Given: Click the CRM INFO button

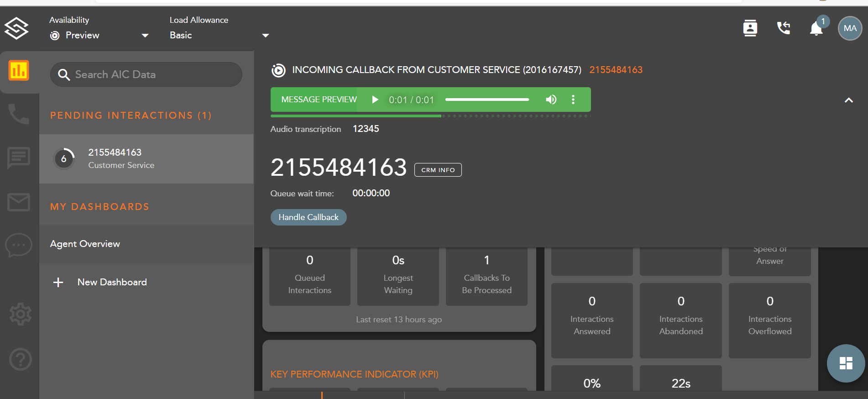Looking at the screenshot, I should (x=438, y=170).
